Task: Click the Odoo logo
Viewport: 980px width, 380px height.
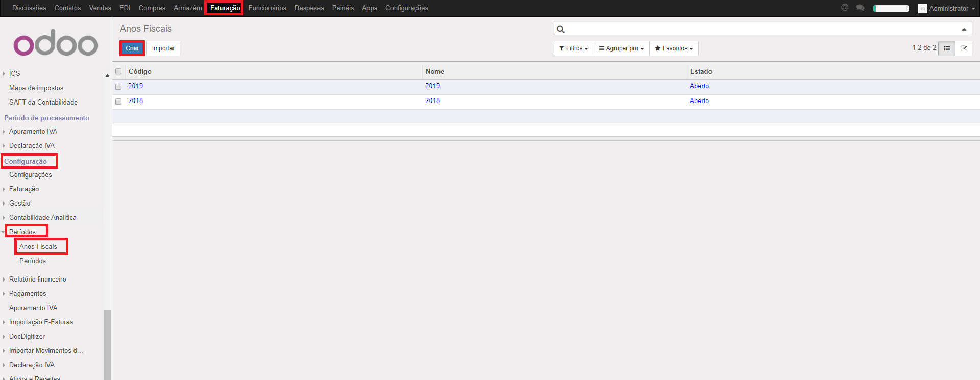Action: (56, 44)
